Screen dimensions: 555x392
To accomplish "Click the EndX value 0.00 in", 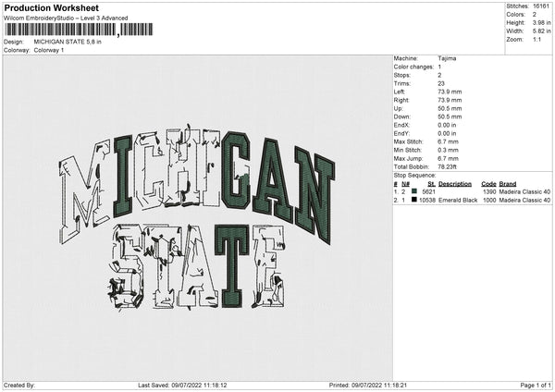I will pyautogui.click(x=447, y=125).
